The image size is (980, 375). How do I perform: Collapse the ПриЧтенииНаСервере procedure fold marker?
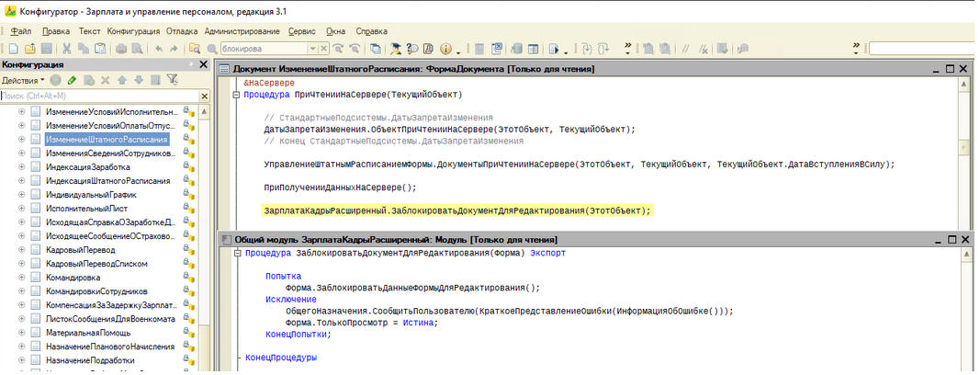click(236, 95)
